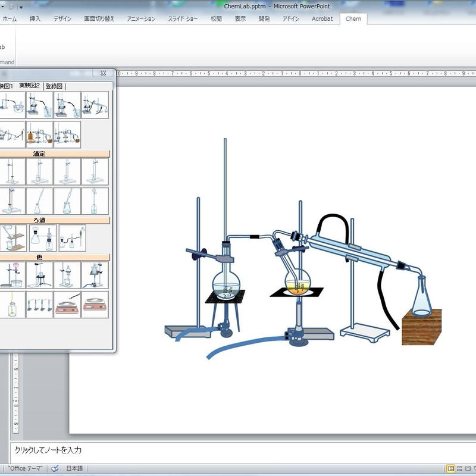Select the wooden block shape on the slide
The image size is (476, 476).
(x=422, y=327)
